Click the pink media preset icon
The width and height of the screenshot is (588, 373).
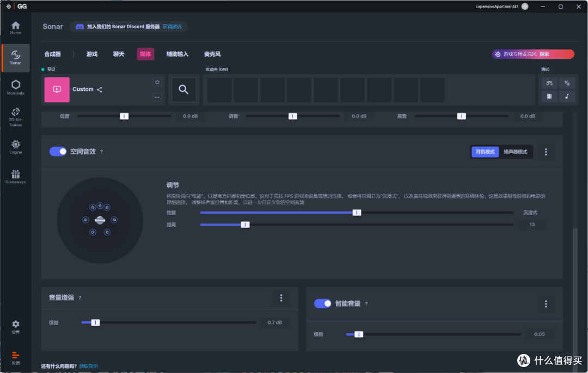(x=57, y=90)
